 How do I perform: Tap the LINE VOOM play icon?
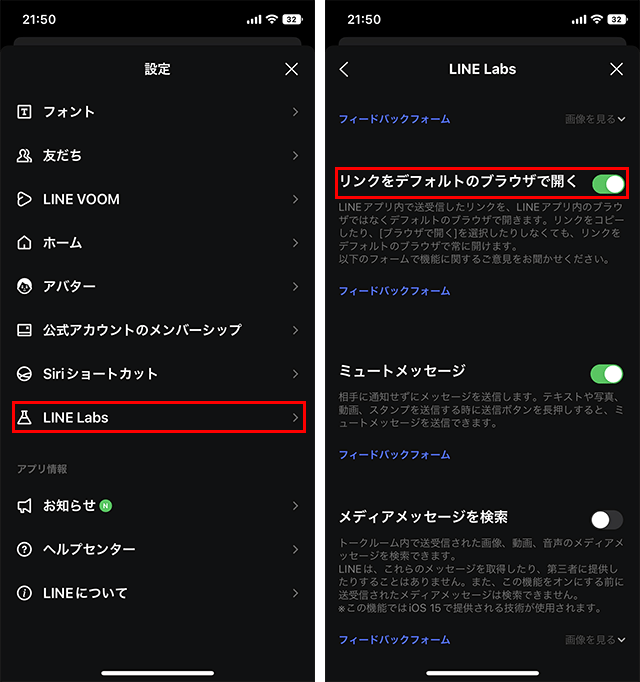pyautogui.click(x=24, y=199)
